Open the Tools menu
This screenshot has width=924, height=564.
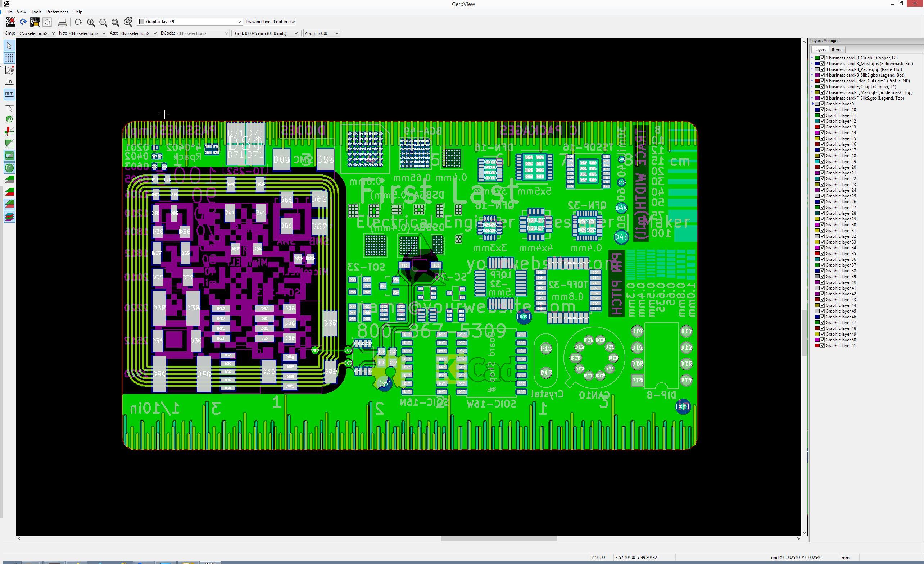pos(36,12)
